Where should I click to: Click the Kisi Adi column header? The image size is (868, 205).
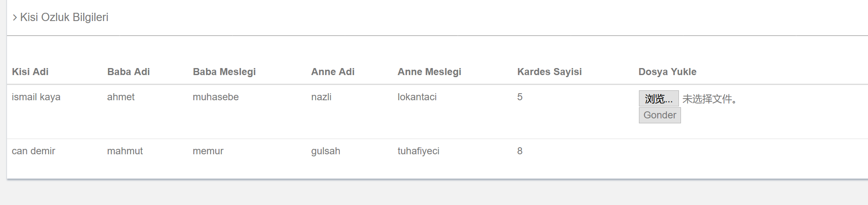coord(30,72)
